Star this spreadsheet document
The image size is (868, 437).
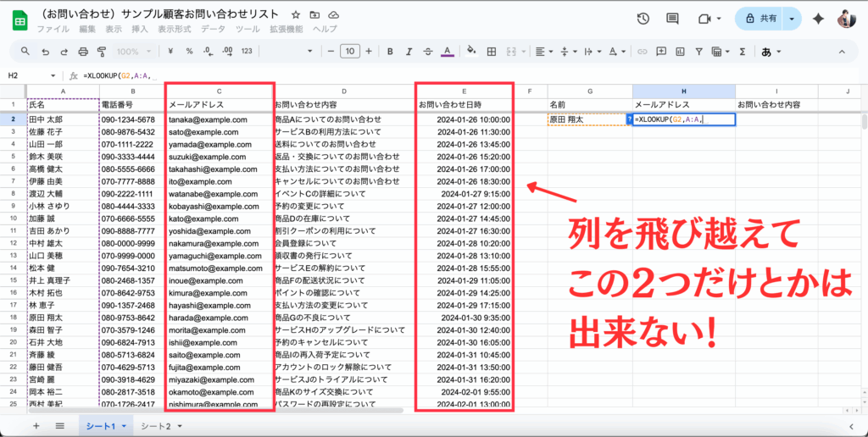coord(296,14)
